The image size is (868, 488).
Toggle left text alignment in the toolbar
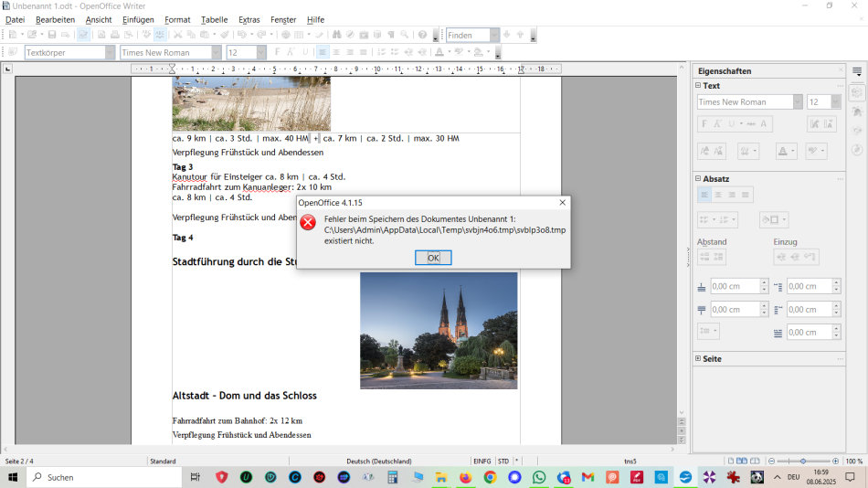(323, 52)
